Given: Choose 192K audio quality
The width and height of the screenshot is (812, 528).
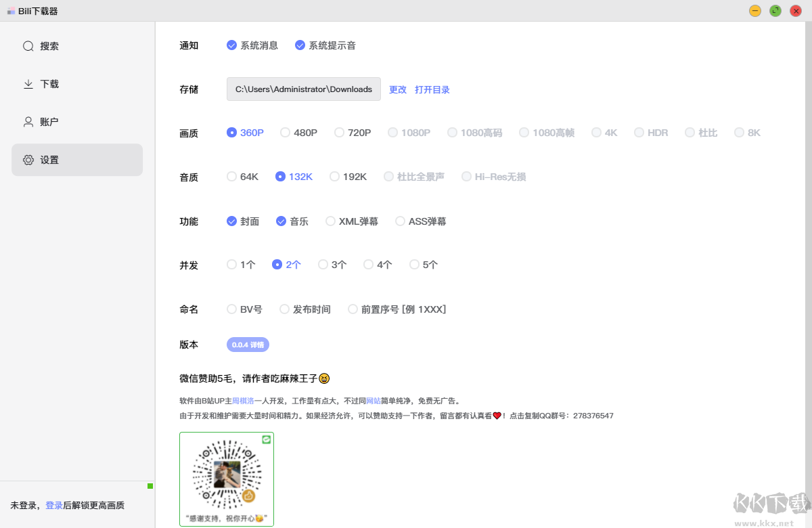Looking at the screenshot, I should (x=335, y=177).
